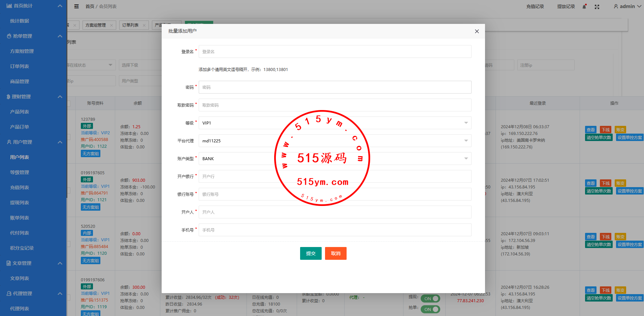
Task: Click the 首页统计 chart icon in sidebar
Action: pyautogui.click(x=9, y=6)
